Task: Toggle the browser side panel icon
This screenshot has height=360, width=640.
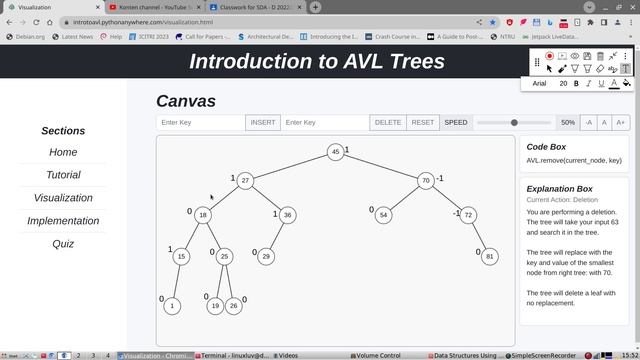Action: [x=604, y=22]
